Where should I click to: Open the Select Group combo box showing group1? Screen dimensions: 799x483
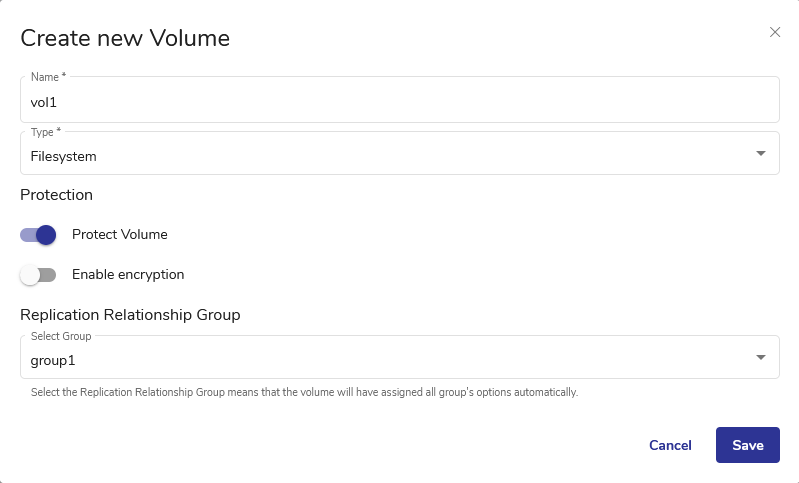390,359
